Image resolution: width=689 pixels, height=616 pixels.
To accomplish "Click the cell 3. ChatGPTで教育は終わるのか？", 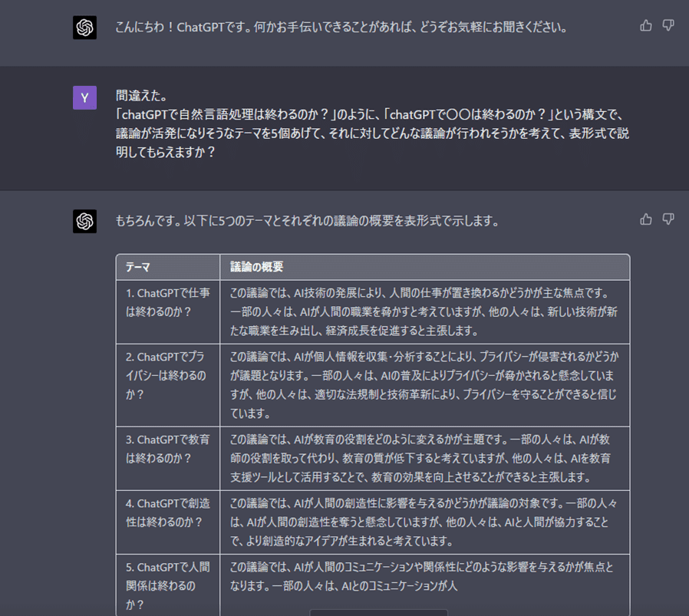I will (x=168, y=458).
